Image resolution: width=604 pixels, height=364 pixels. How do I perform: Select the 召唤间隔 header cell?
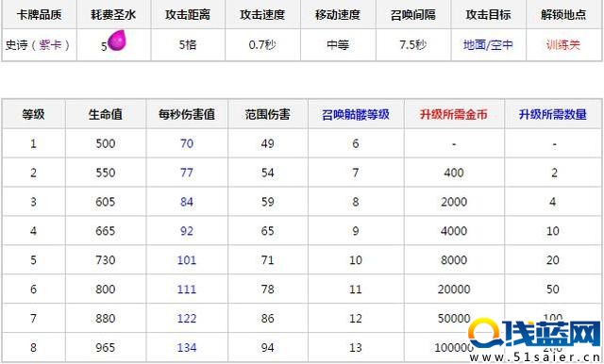[413, 15]
